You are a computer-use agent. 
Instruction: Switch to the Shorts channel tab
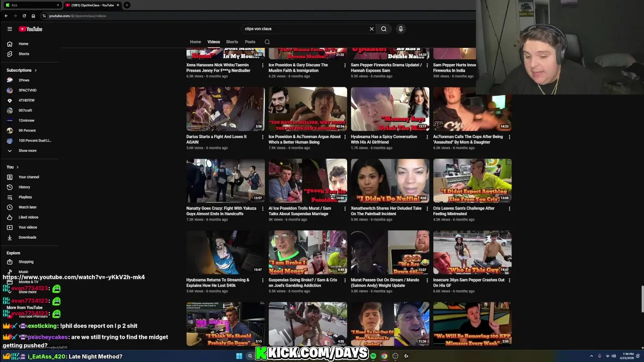[x=232, y=42]
